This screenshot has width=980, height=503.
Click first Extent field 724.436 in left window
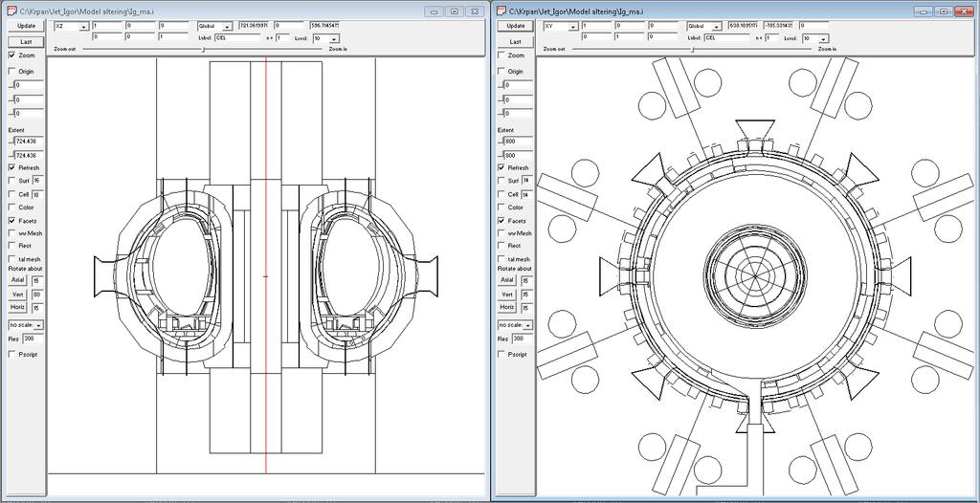(29, 141)
